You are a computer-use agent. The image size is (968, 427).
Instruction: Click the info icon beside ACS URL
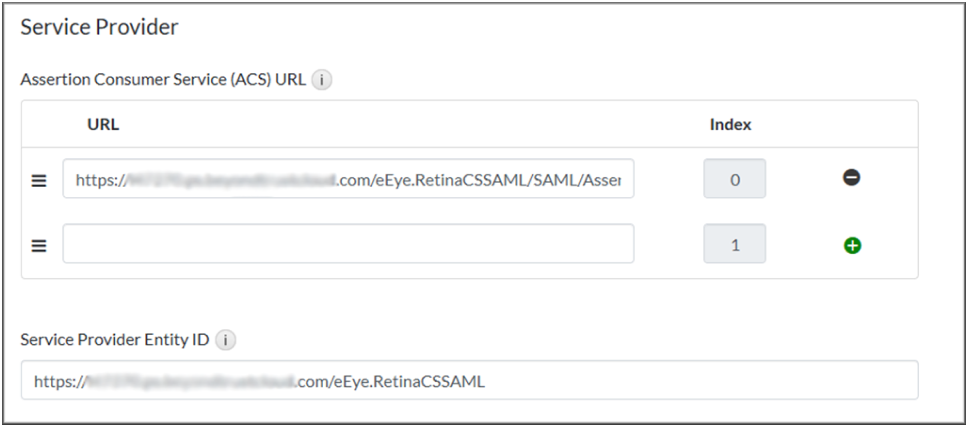(321, 80)
